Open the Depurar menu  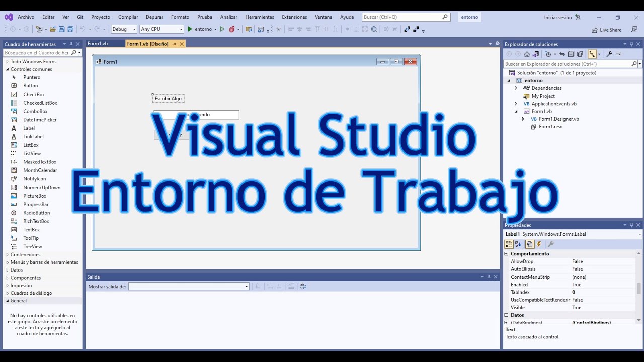click(154, 17)
